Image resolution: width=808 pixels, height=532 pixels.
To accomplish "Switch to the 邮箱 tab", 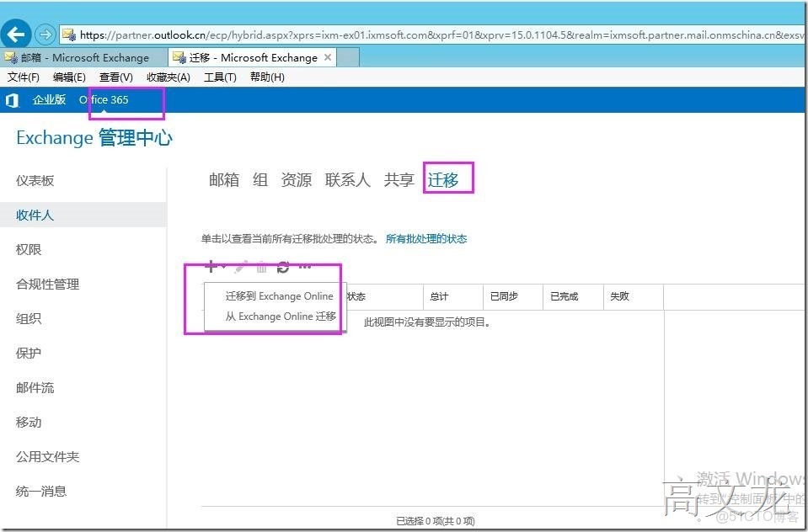I will [222, 178].
